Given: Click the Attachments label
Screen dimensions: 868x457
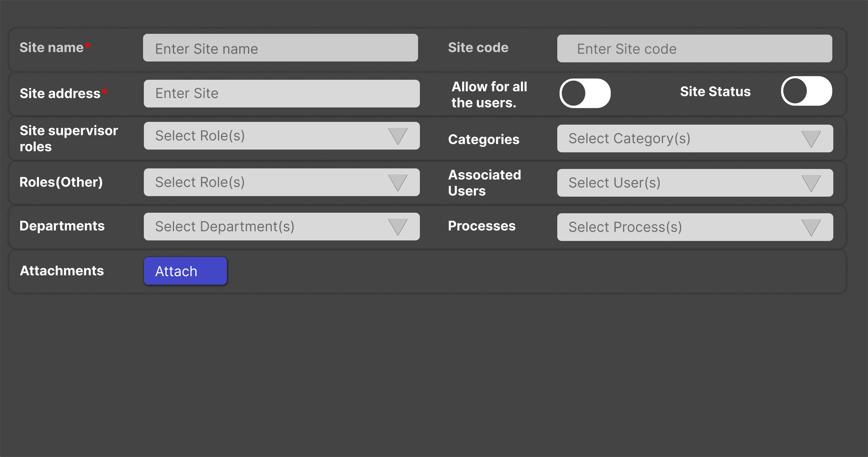Looking at the screenshot, I should coord(62,271).
